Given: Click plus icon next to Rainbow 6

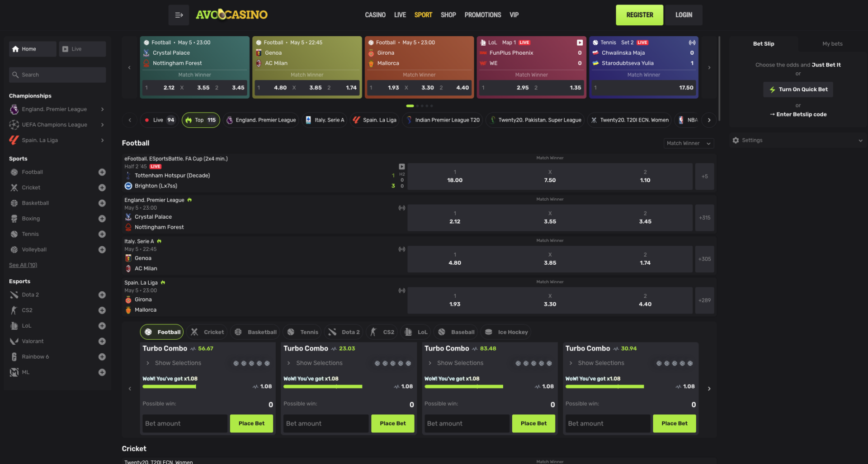Looking at the screenshot, I should point(102,357).
